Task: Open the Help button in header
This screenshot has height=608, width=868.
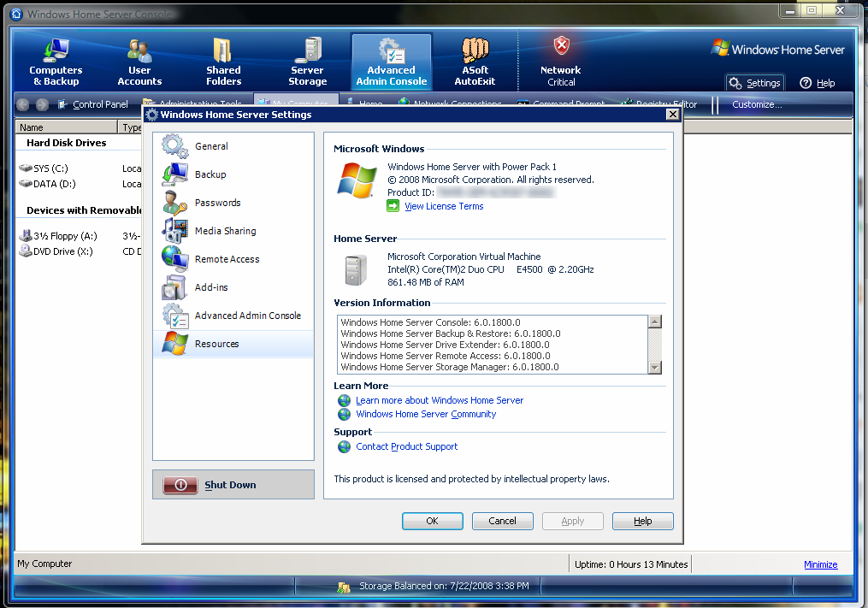Action: [818, 83]
